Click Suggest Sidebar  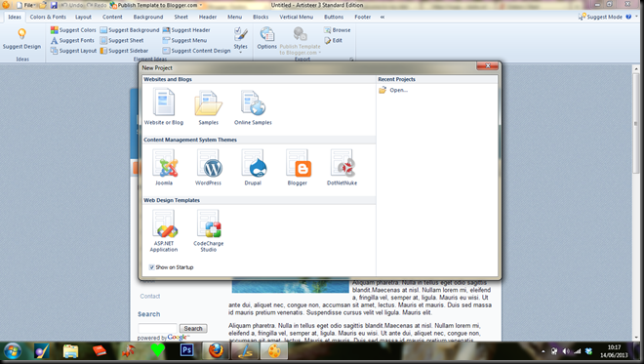(x=124, y=51)
